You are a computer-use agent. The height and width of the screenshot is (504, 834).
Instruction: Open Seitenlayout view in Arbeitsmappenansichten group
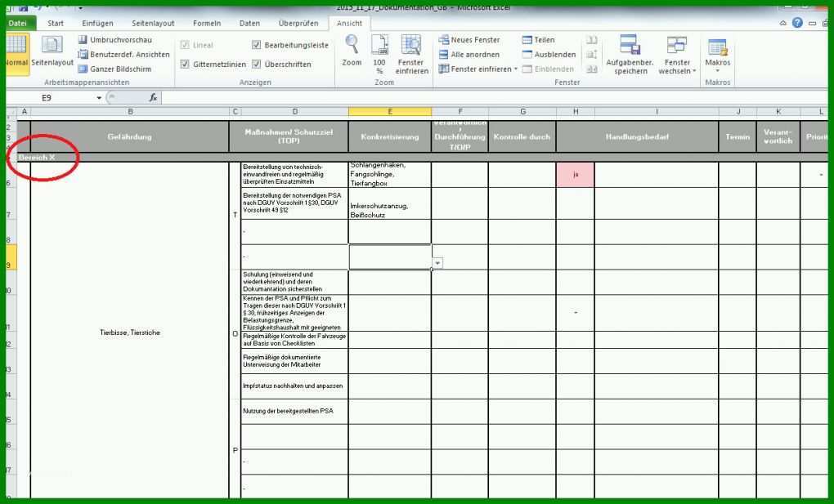point(52,52)
